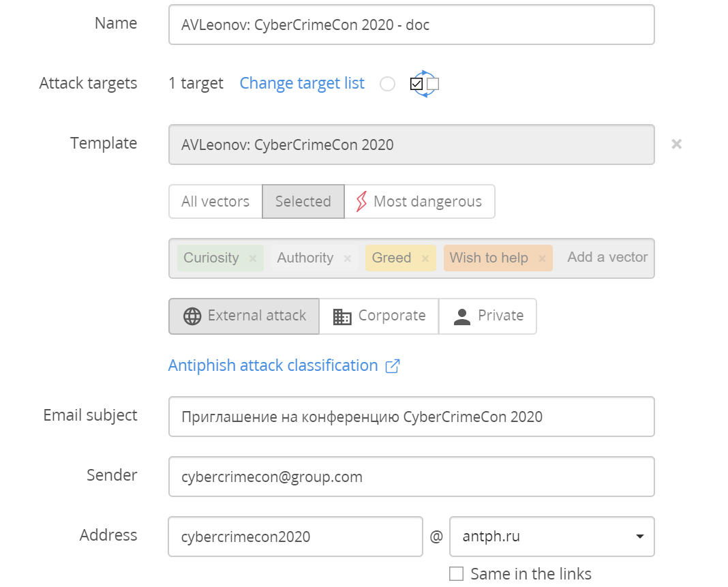Image resolution: width=728 pixels, height=587 pixels.
Task: Click the 1 target text
Action: [196, 83]
